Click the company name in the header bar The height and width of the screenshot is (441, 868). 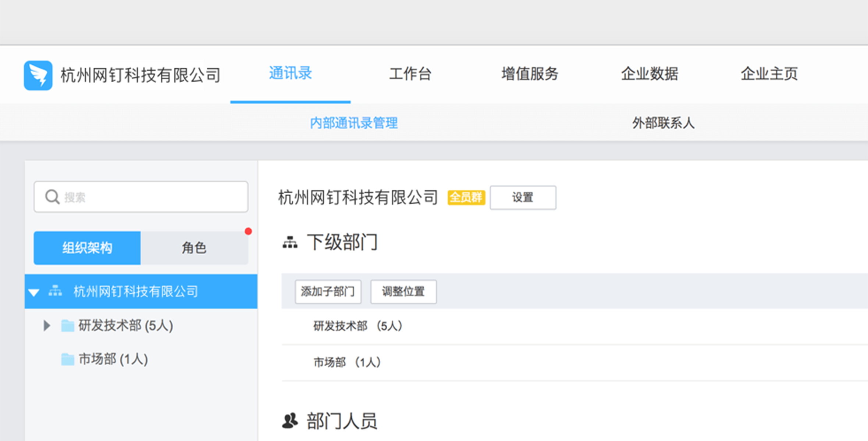coord(140,75)
